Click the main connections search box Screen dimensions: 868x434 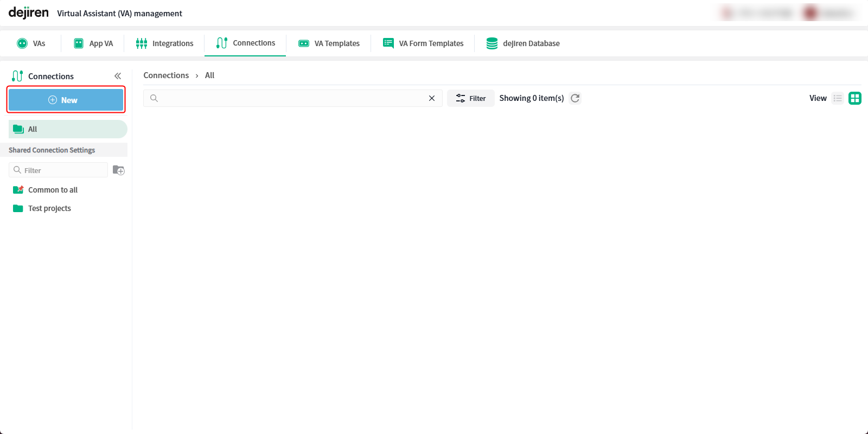290,98
